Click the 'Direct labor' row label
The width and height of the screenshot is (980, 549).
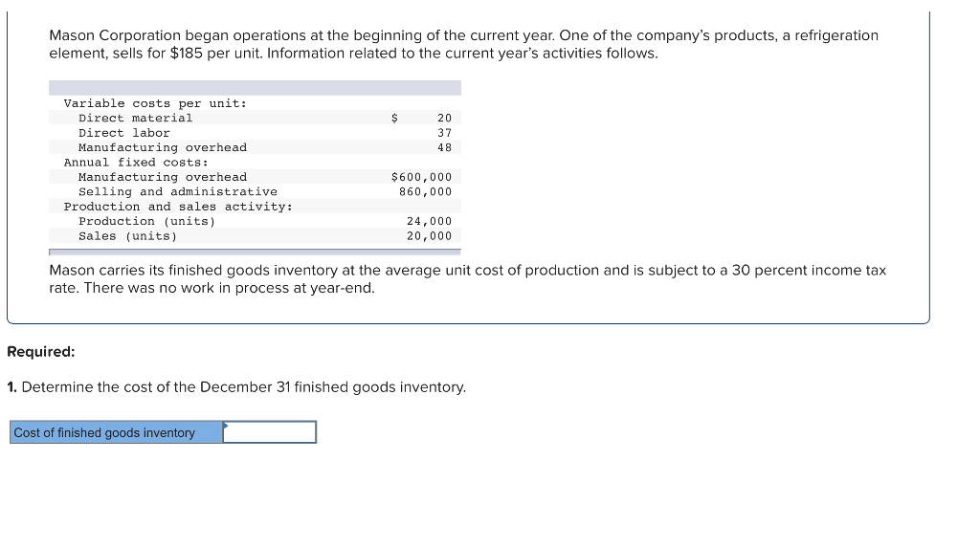click(x=123, y=133)
